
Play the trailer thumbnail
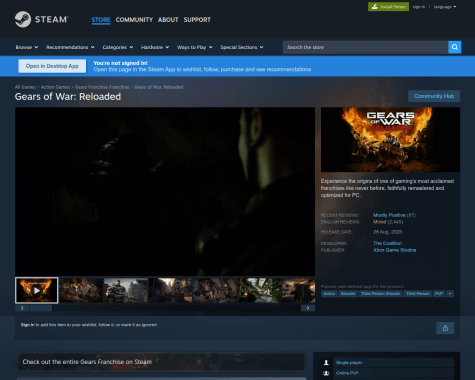coord(37,290)
